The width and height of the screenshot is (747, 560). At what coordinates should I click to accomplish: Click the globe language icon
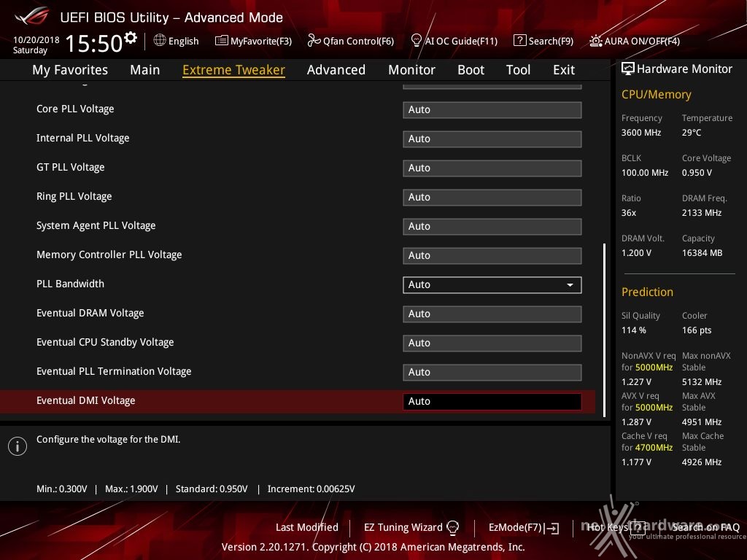160,41
